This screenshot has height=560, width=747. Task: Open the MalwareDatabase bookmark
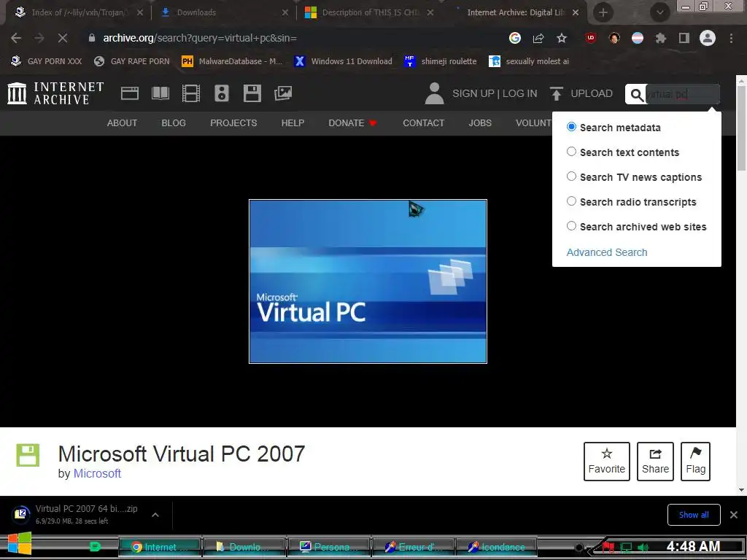232,61
